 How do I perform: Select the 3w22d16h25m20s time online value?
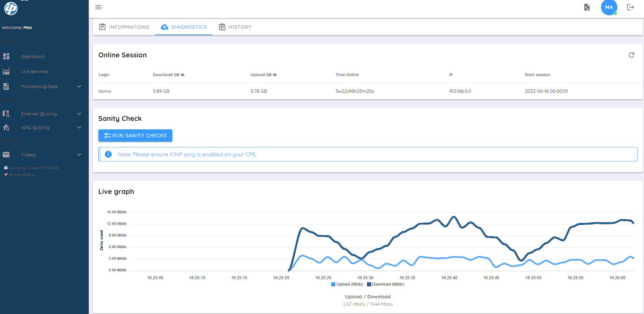click(x=355, y=91)
